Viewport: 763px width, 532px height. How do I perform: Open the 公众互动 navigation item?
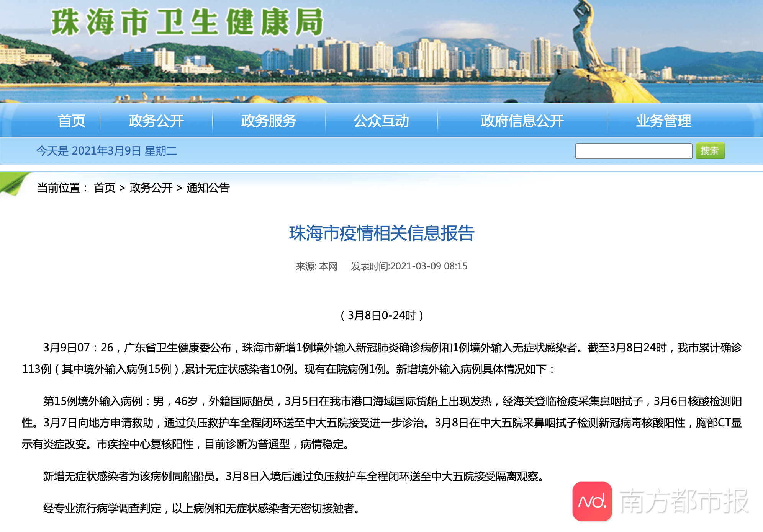click(382, 121)
